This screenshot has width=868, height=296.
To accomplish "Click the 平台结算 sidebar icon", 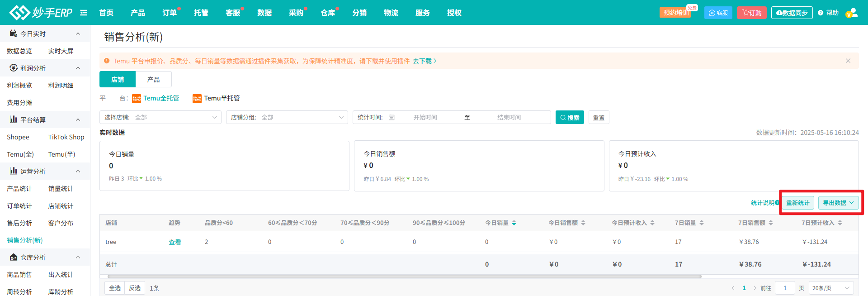I will (x=14, y=119).
